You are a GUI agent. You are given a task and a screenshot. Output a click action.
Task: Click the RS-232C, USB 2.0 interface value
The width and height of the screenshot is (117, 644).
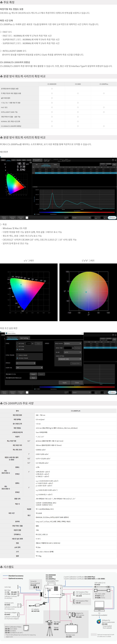tap(42, 535)
